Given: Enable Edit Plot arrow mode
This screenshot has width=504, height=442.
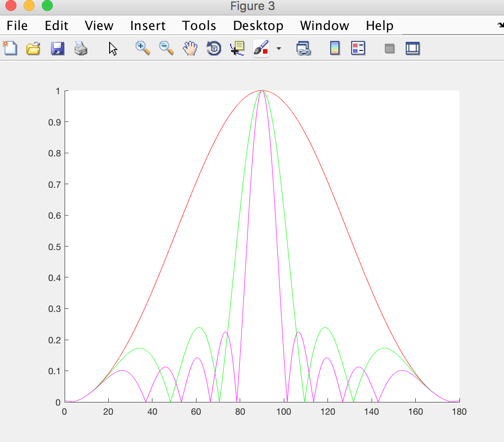Looking at the screenshot, I should pyautogui.click(x=113, y=48).
